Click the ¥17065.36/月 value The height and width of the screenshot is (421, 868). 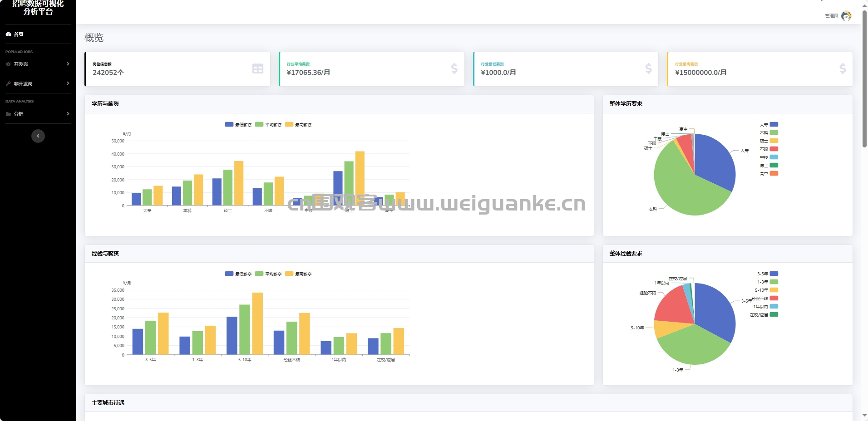tap(308, 73)
